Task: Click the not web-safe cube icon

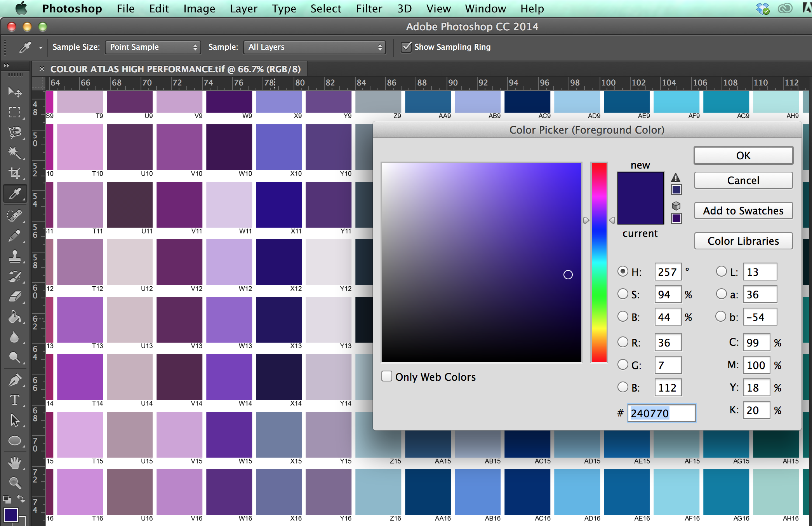Action: 676,206
